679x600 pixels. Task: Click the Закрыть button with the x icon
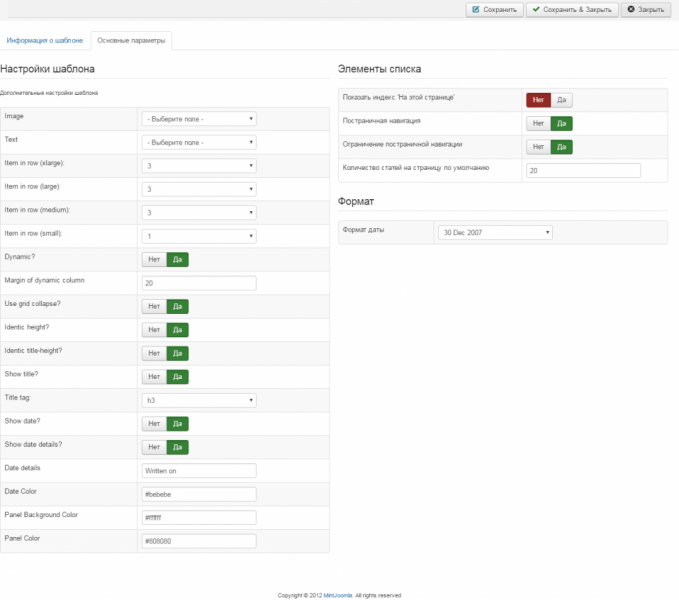(645, 10)
